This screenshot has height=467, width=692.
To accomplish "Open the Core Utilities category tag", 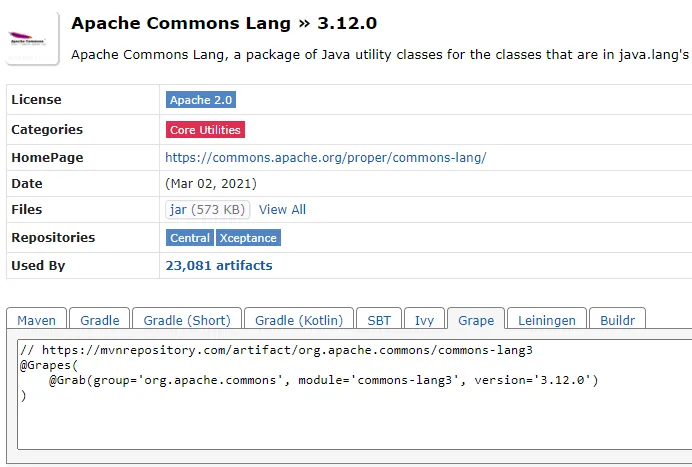I will tap(205, 130).
